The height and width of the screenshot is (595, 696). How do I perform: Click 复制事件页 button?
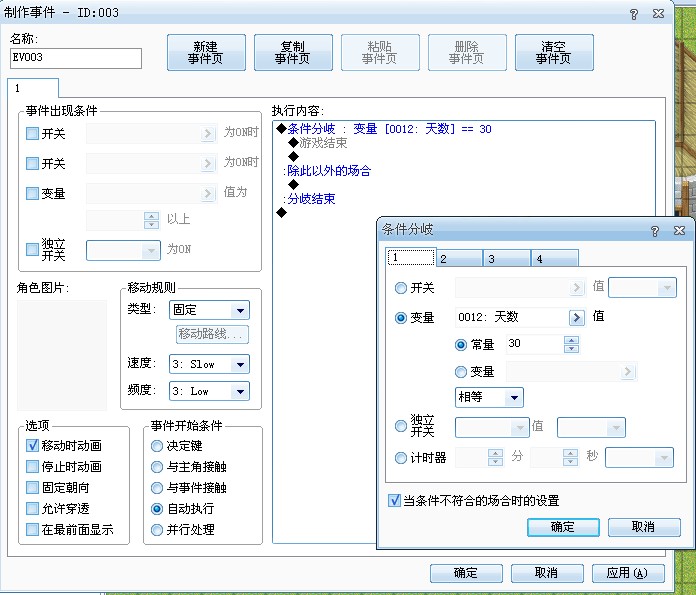293,52
